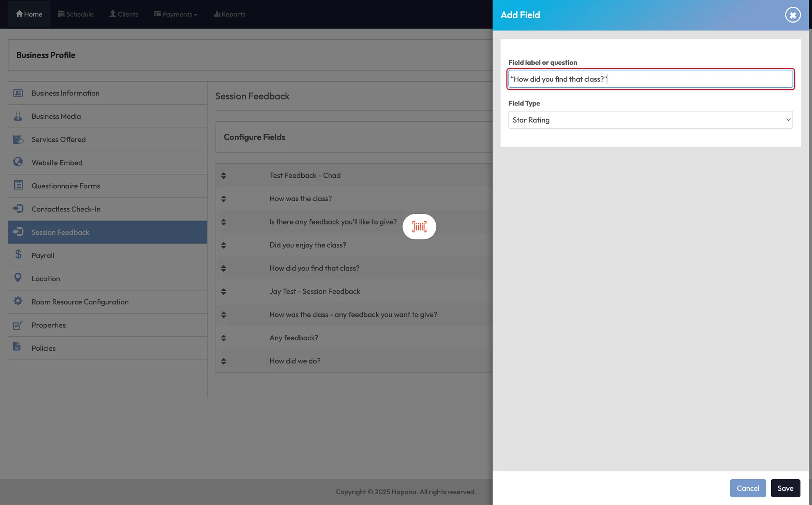Click the Room Resource Configuration gear icon
This screenshot has height=505, width=812.
[18, 301]
